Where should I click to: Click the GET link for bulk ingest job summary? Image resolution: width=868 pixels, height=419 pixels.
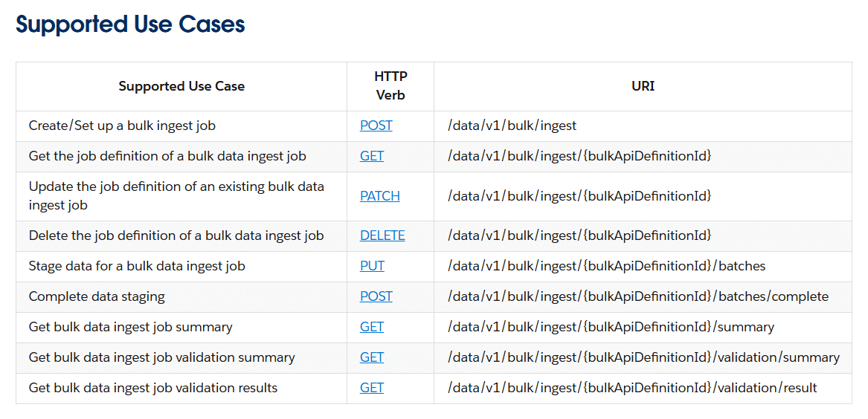coord(372,327)
